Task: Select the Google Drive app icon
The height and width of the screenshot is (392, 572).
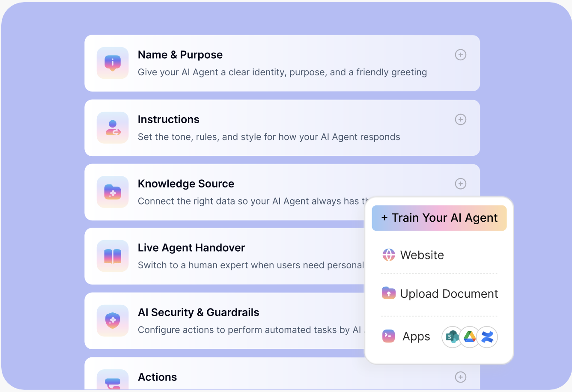Action: point(470,337)
